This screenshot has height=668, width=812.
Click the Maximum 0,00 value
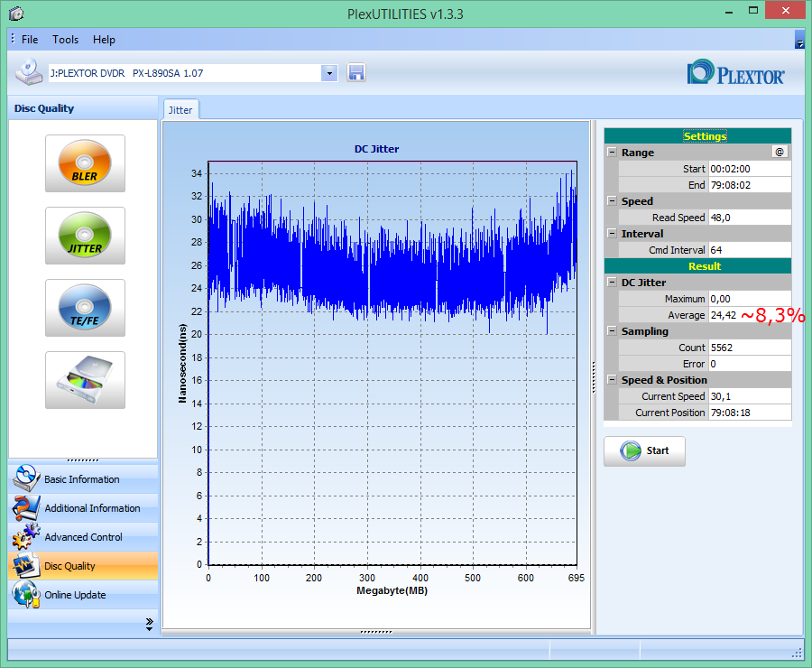(750, 299)
